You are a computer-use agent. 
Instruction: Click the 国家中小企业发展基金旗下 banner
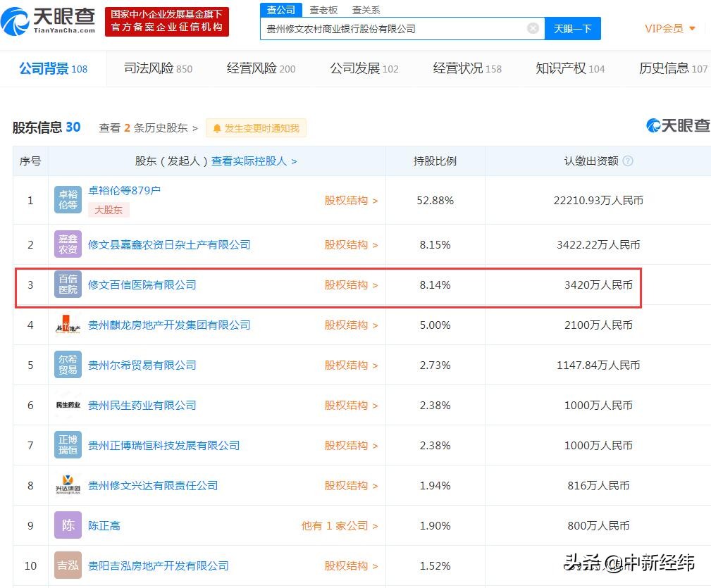[x=167, y=21]
